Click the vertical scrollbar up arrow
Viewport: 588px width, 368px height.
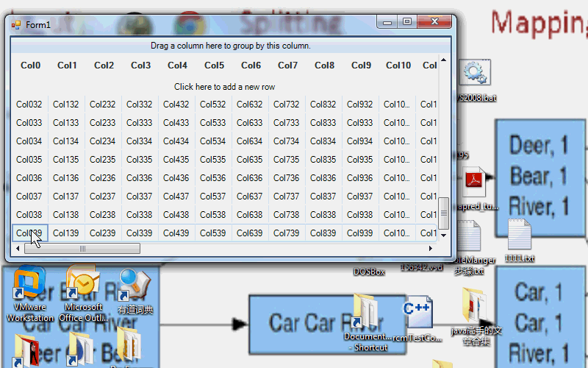point(444,60)
